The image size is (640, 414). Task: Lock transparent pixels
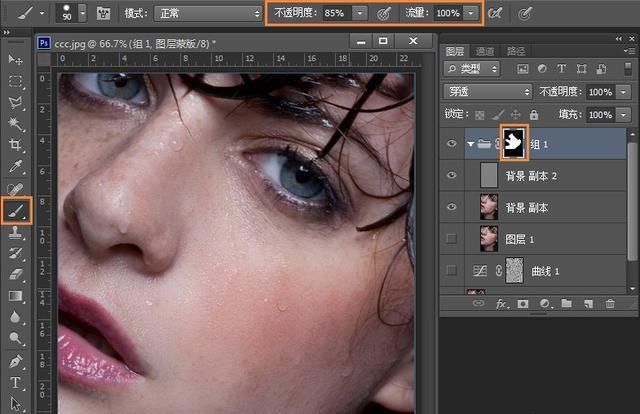[x=480, y=116]
